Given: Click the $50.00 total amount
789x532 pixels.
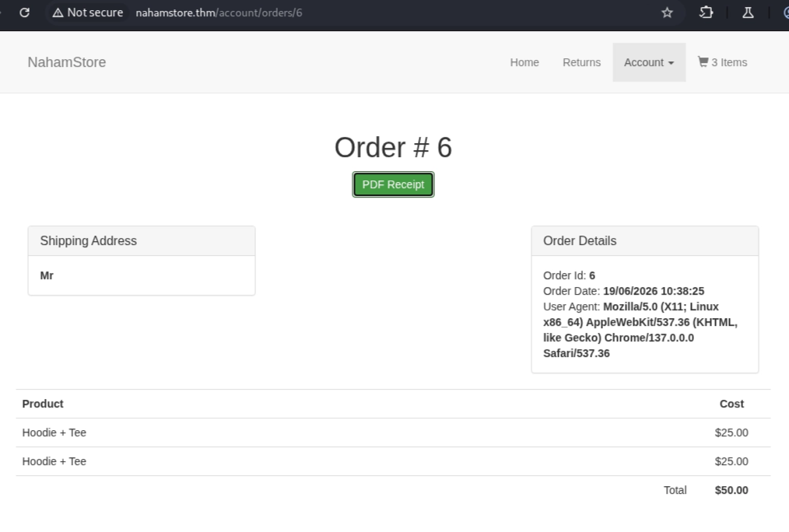Looking at the screenshot, I should tap(731, 490).
